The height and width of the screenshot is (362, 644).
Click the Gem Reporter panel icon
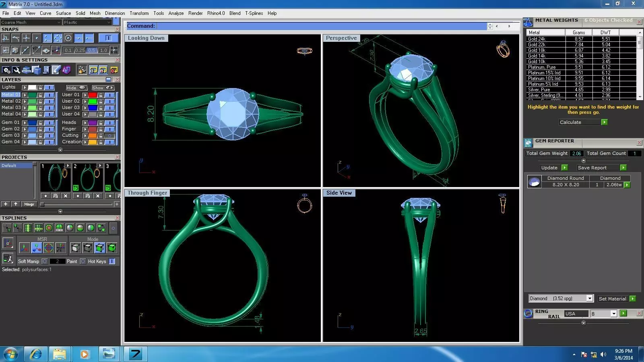pos(528,142)
